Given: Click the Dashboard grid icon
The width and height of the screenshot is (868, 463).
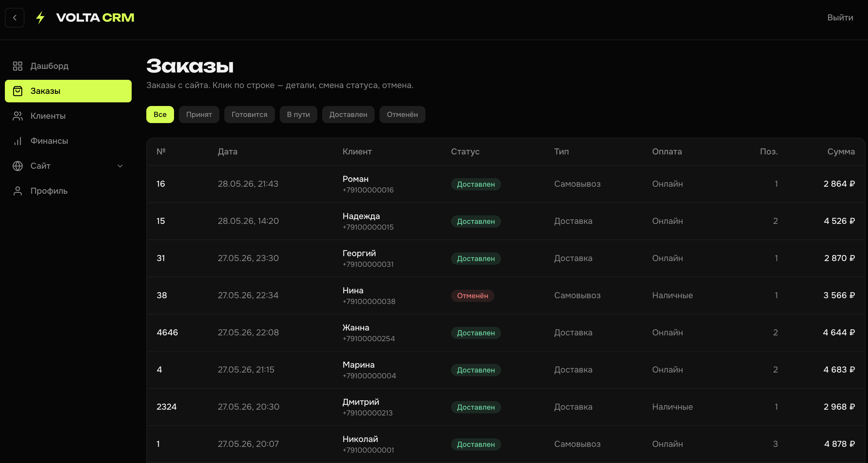Looking at the screenshot, I should [x=17, y=66].
